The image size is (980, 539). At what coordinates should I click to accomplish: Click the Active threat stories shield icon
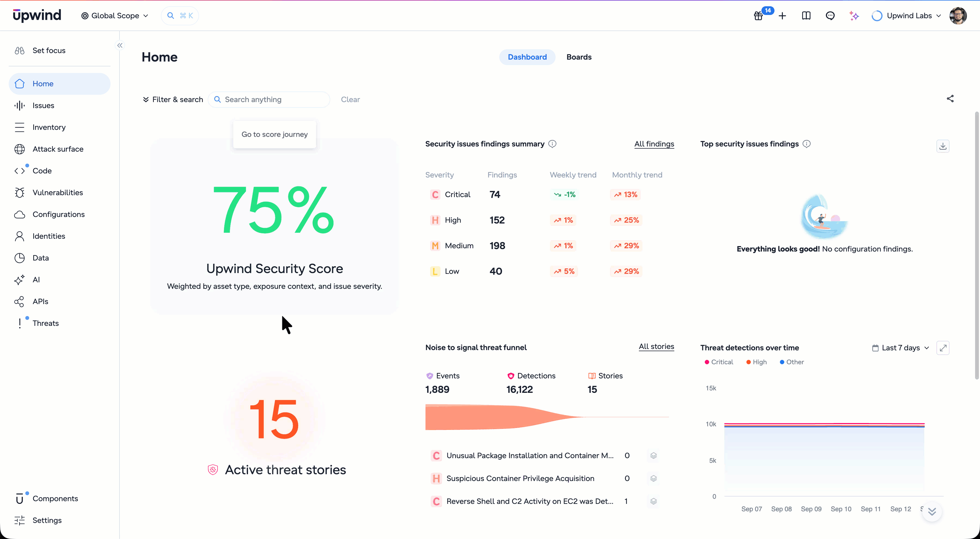(x=213, y=470)
